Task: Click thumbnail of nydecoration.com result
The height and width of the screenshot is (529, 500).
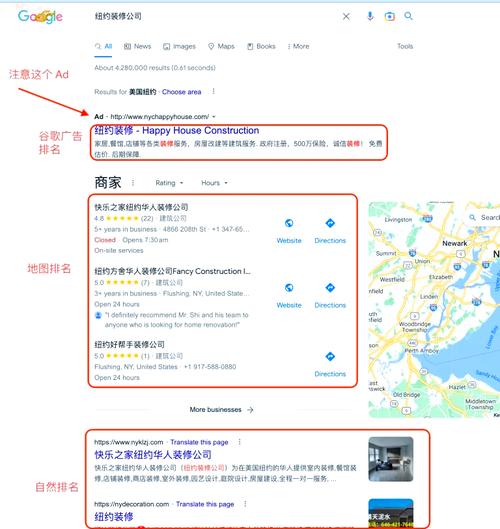Action: [391, 513]
